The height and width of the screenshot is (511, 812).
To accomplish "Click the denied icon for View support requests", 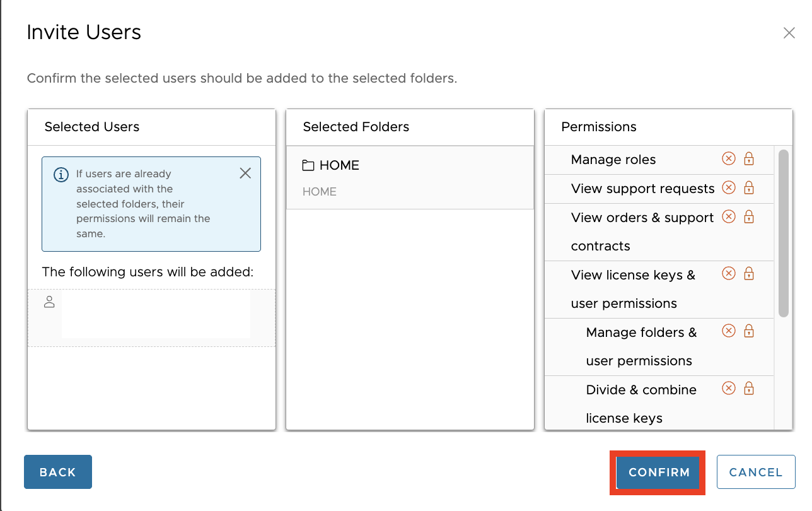I will [728, 188].
